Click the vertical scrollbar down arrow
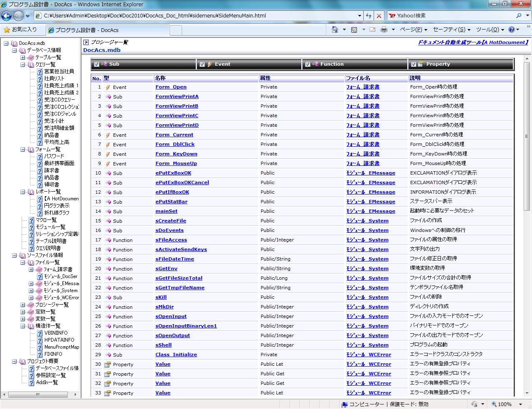532x409 pixels. click(527, 393)
